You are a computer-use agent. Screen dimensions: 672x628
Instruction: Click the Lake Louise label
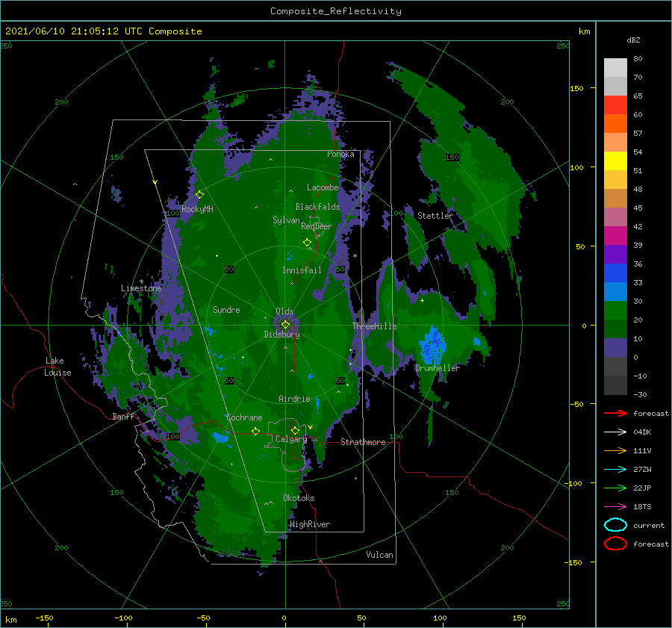pyautogui.click(x=58, y=367)
